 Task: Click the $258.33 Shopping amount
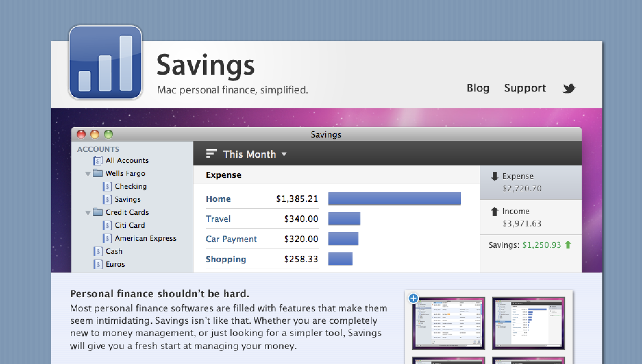[x=301, y=259]
